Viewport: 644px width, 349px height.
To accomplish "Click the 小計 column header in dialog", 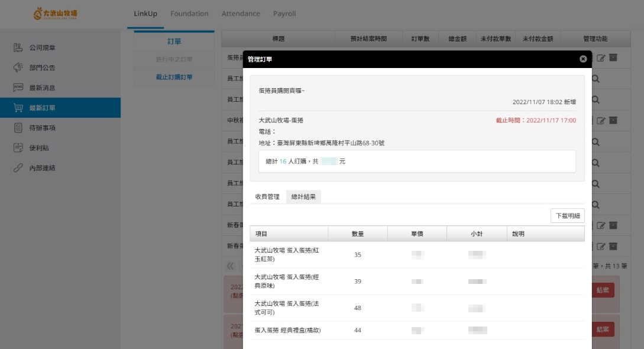I will [x=477, y=234].
